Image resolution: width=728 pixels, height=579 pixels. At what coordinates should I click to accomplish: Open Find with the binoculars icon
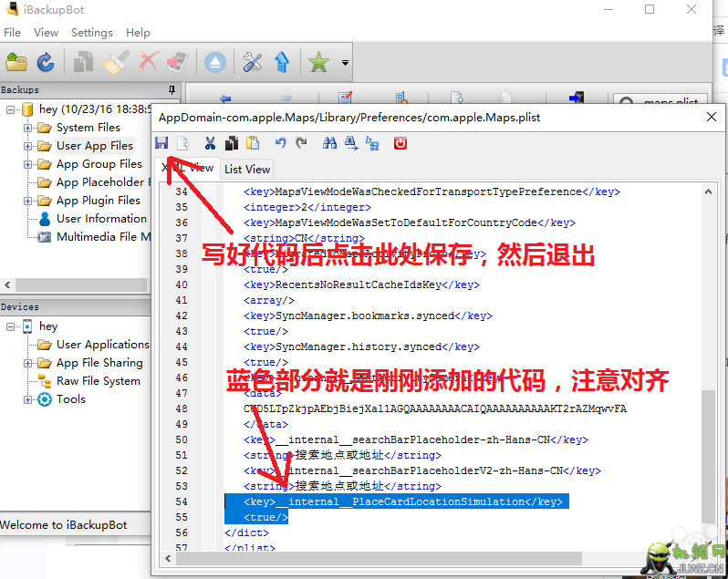pyautogui.click(x=329, y=143)
